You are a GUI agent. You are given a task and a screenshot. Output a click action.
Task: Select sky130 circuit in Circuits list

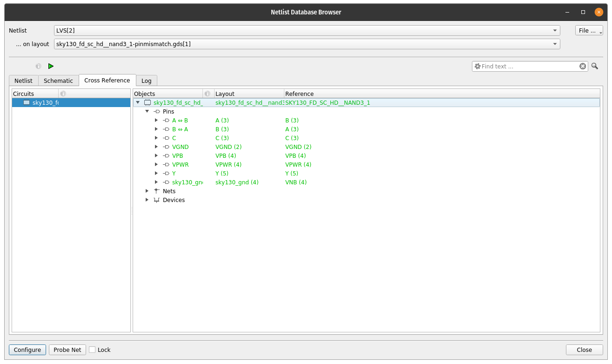[x=71, y=102]
